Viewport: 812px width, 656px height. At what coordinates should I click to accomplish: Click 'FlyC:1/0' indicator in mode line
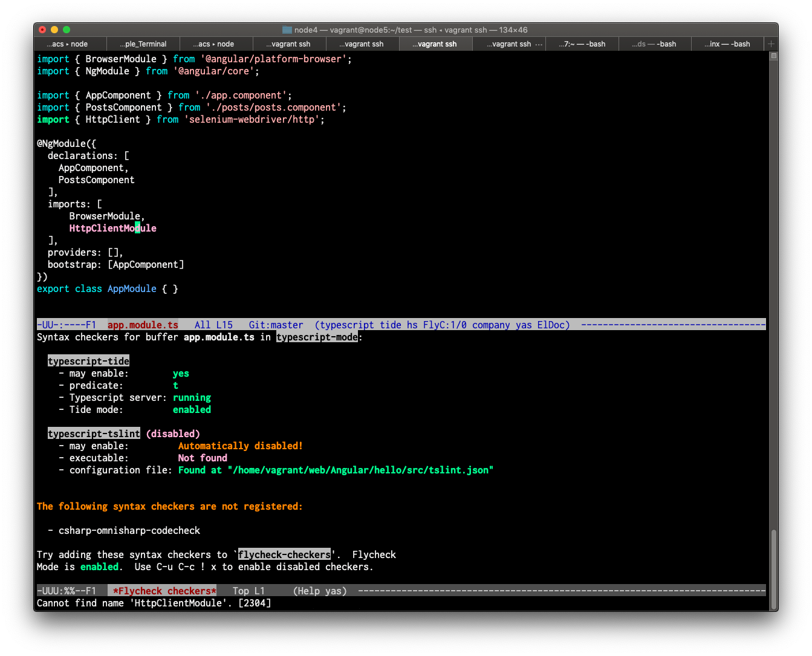(x=445, y=325)
